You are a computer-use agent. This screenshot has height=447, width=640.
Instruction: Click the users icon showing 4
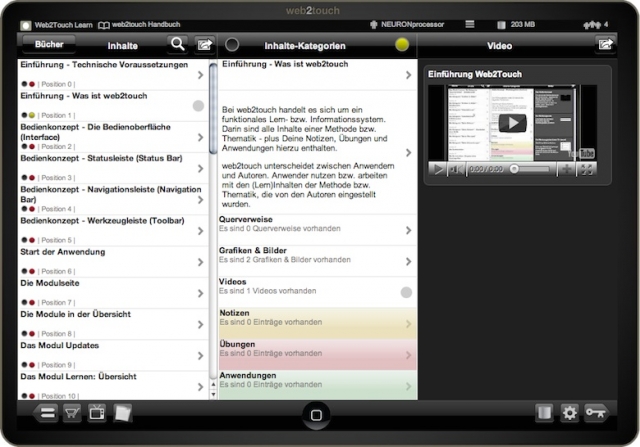[x=592, y=25]
